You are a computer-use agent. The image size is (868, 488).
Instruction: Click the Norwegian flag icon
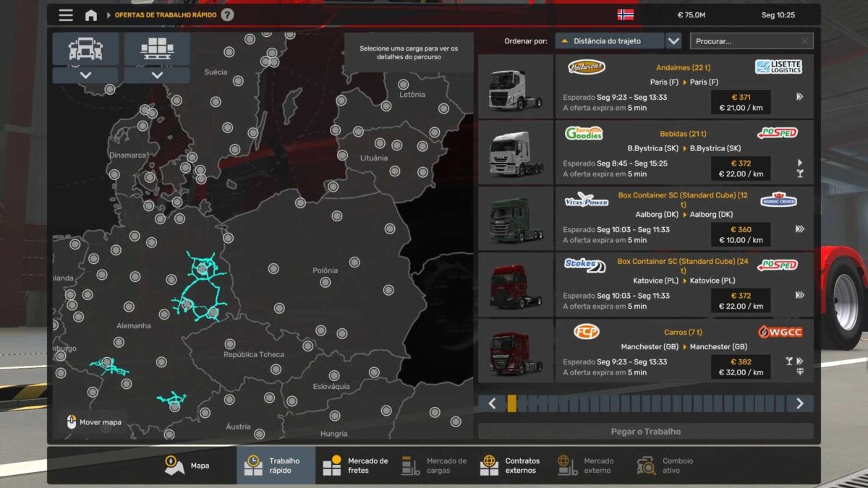click(x=625, y=14)
